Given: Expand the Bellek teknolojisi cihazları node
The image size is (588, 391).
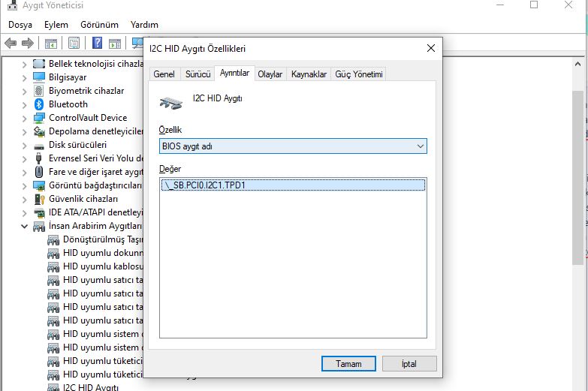Looking at the screenshot, I should pyautogui.click(x=24, y=65).
